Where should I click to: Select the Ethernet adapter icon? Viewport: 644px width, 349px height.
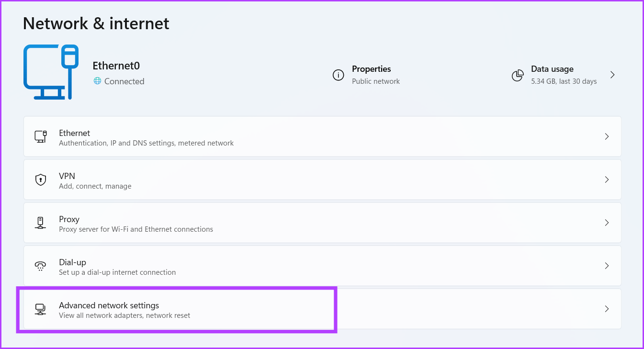click(x=41, y=136)
